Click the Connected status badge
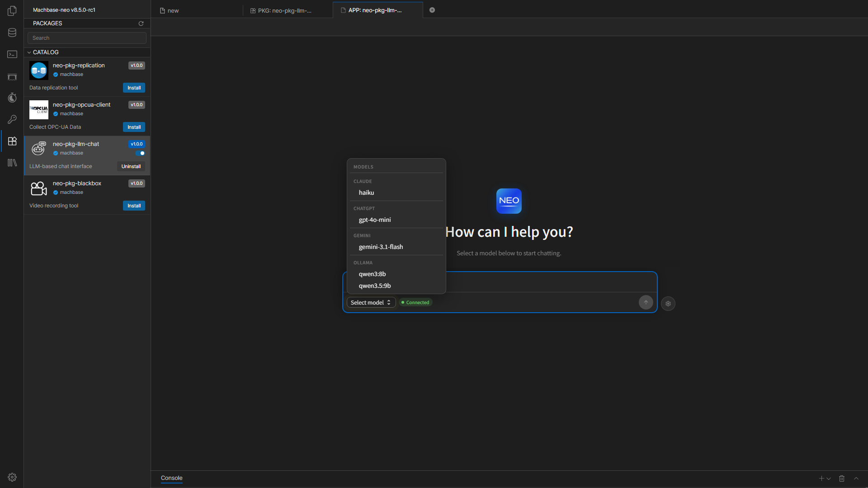Screen dimensions: 868x488 point(415,303)
